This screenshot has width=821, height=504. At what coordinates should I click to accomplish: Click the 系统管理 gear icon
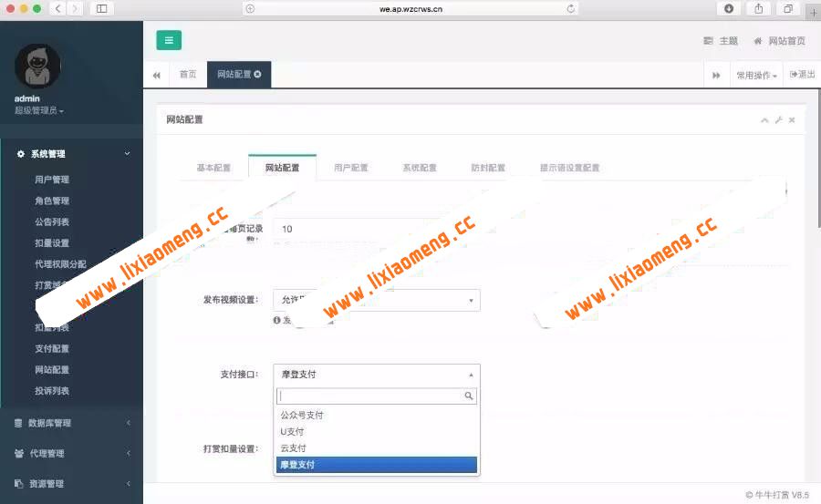click(20, 154)
